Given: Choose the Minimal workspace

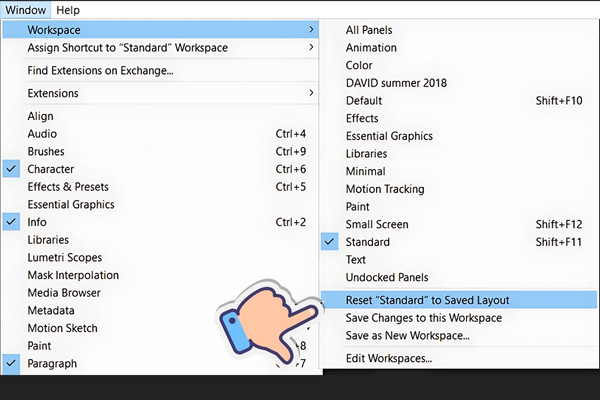Looking at the screenshot, I should [x=459, y=171].
